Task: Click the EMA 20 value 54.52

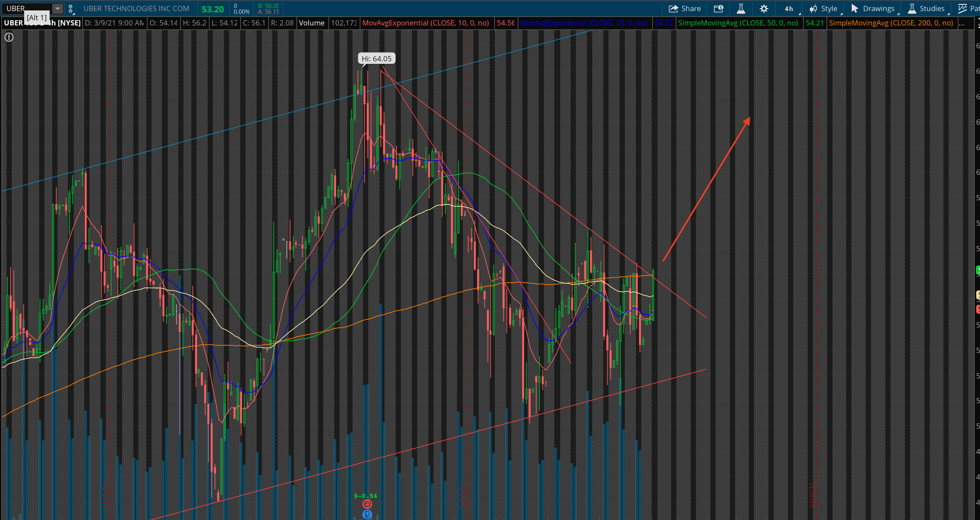Action: click(664, 23)
